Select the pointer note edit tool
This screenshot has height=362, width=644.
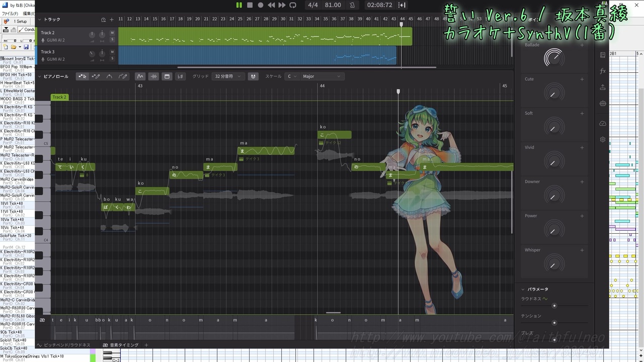tap(82, 76)
